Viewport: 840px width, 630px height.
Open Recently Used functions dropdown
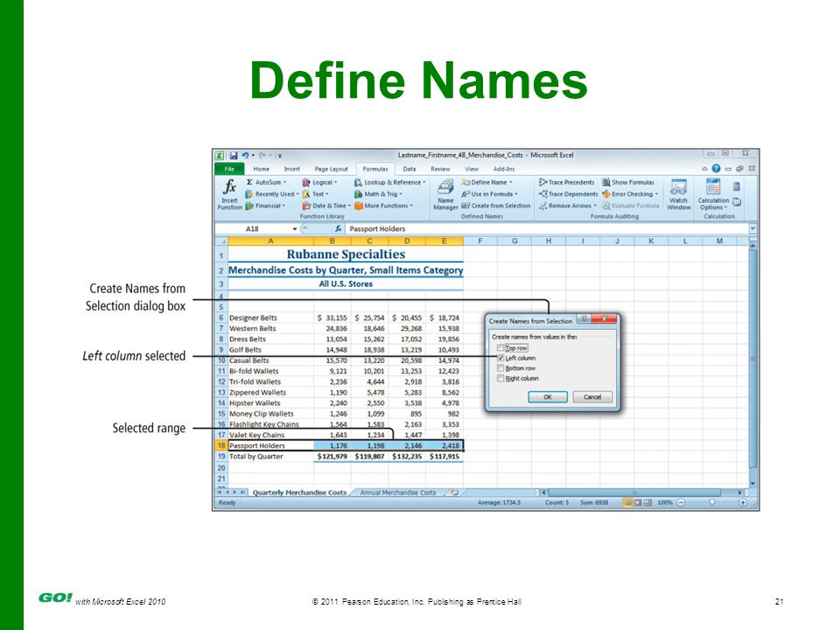pos(272,194)
